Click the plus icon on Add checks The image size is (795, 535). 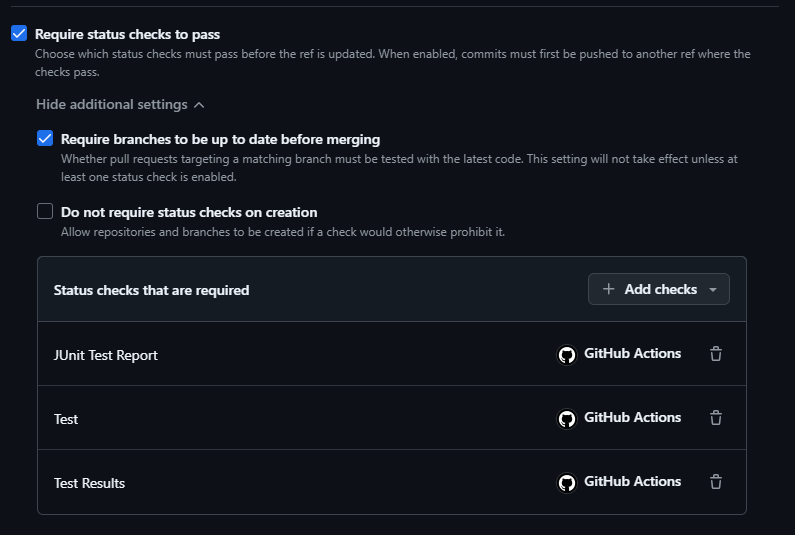(x=609, y=289)
